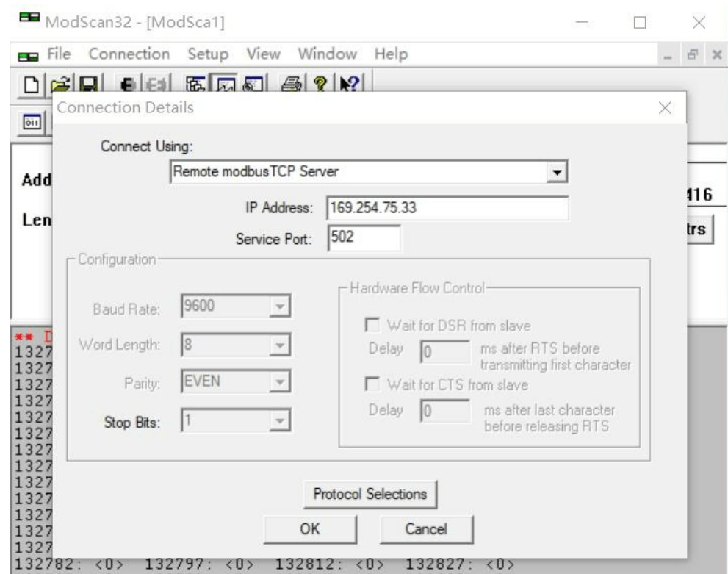Click the Show Data chart icon

tap(226, 85)
